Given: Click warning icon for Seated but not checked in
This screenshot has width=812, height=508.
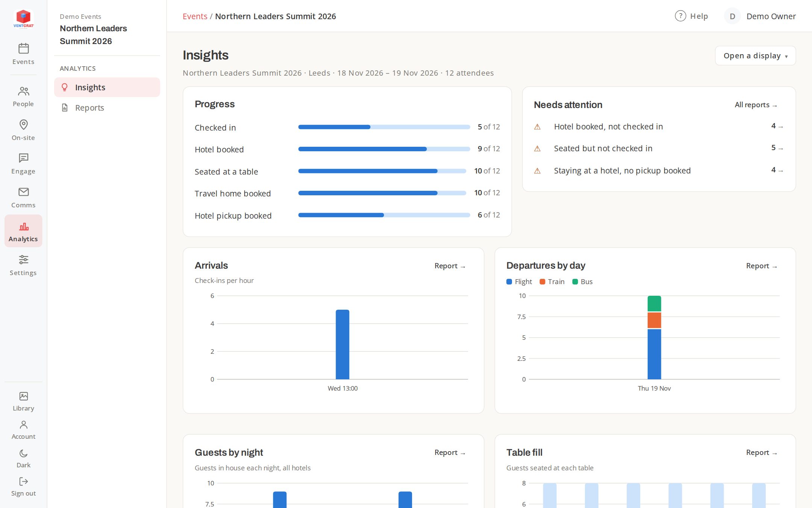Looking at the screenshot, I should [x=538, y=149].
